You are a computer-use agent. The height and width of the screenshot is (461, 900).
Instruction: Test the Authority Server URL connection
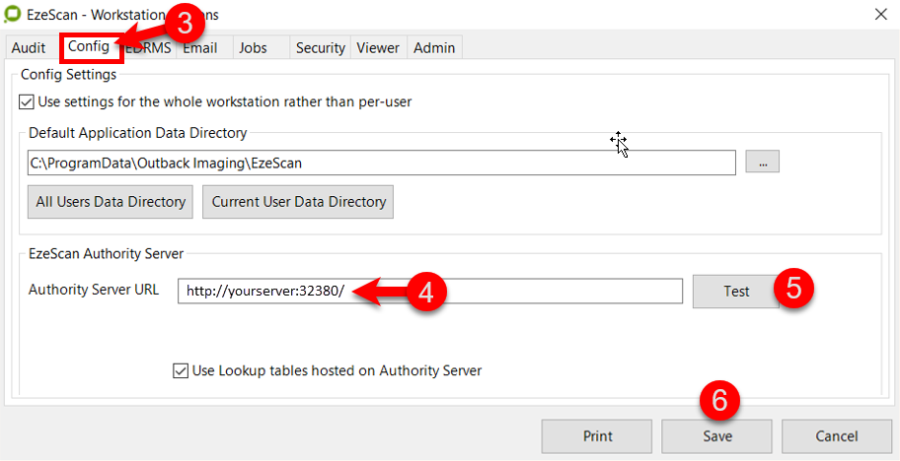736,291
